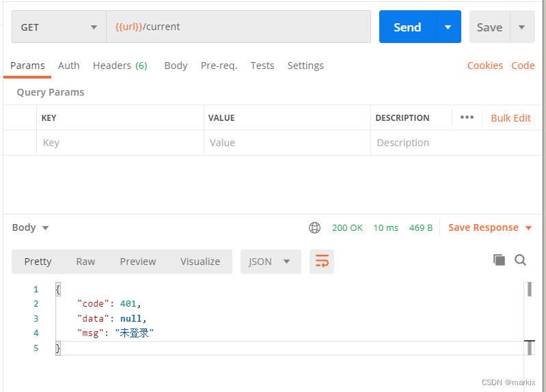546x392 pixels.
Task: Send the request
Action: click(407, 27)
